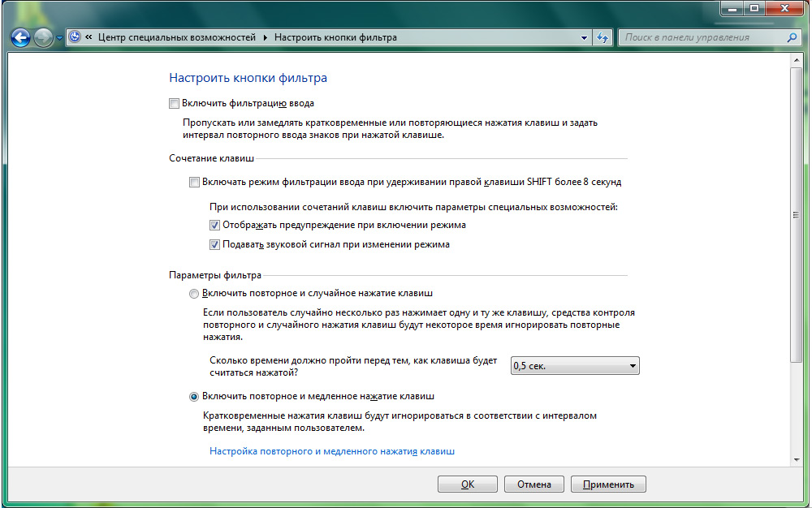
Task: Open 'Настройка повторного и медленного нажатия клавиш' link
Action: tap(332, 451)
